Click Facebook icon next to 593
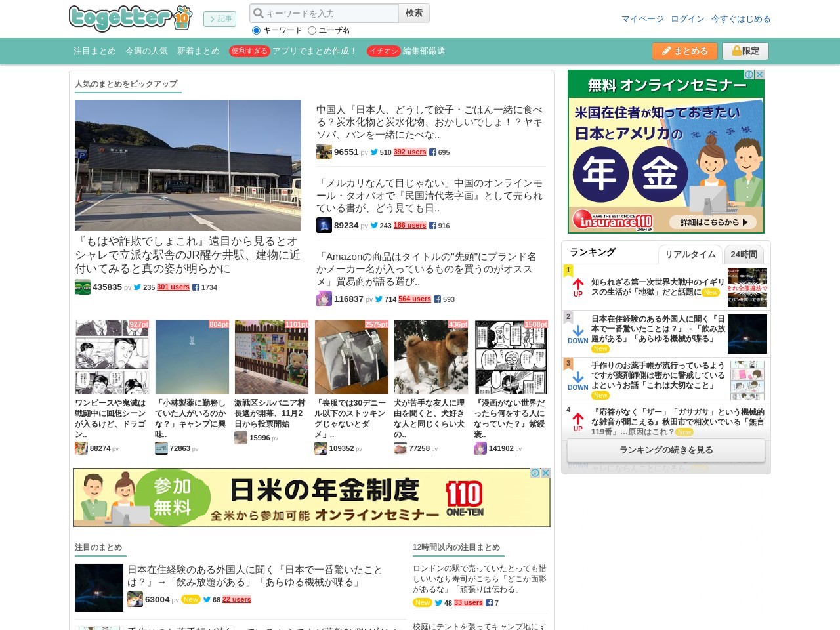The image size is (840, 630). 437,299
